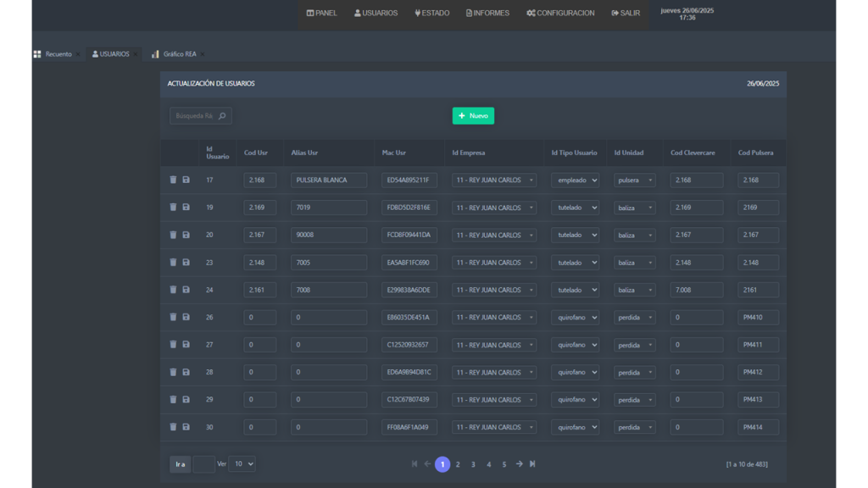This screenshot has width=868, height=488.
Task: Jump to the last page arrow
Action: point(532,463)
